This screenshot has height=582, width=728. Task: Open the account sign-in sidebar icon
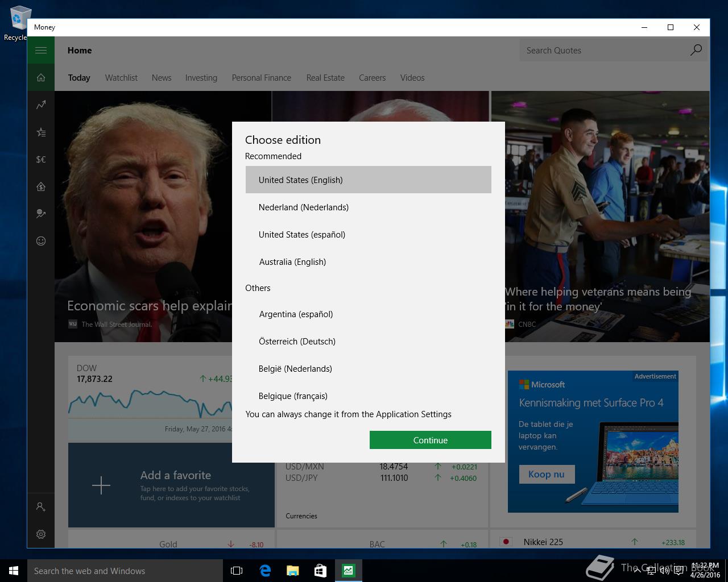coord(41,506)
